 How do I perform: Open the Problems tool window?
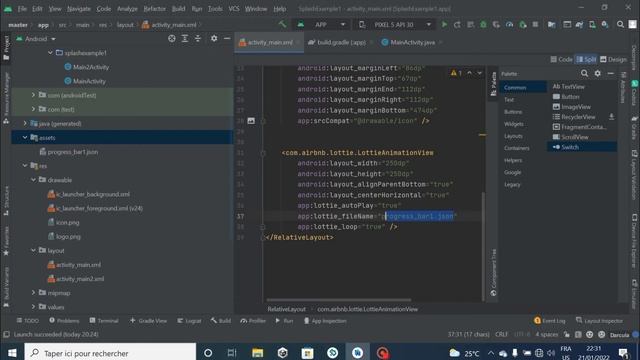[64, 321]
